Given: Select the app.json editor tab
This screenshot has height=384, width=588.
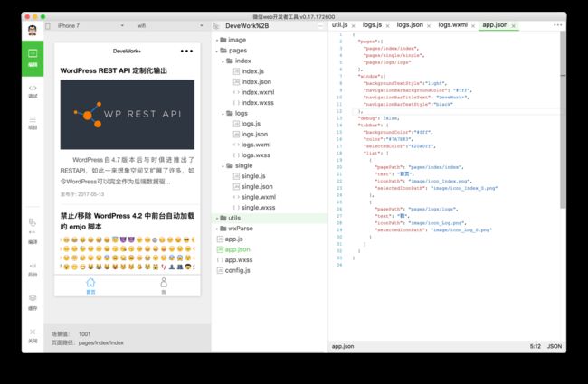Looking at the screenshot, I should [495, 25].
